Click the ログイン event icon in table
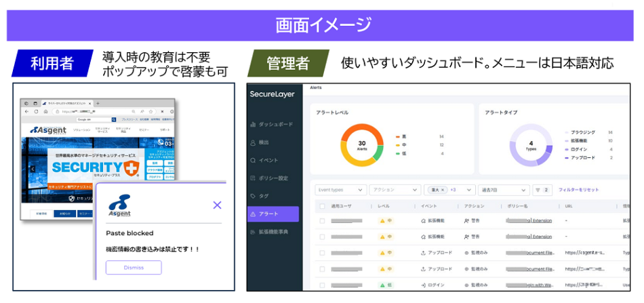 (423, 285)
